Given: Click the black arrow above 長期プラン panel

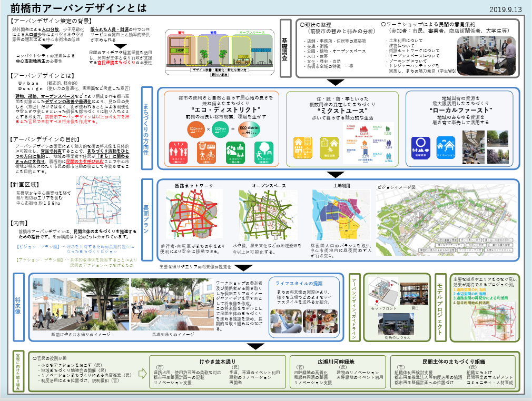Looking at the screenshot, I should coord(335,174).
